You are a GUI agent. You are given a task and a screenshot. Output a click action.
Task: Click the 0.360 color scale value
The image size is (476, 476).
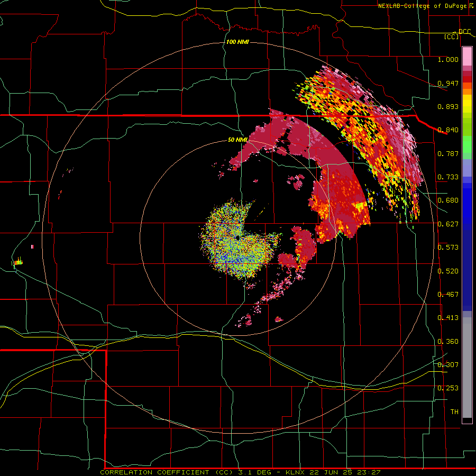point(448,342)
